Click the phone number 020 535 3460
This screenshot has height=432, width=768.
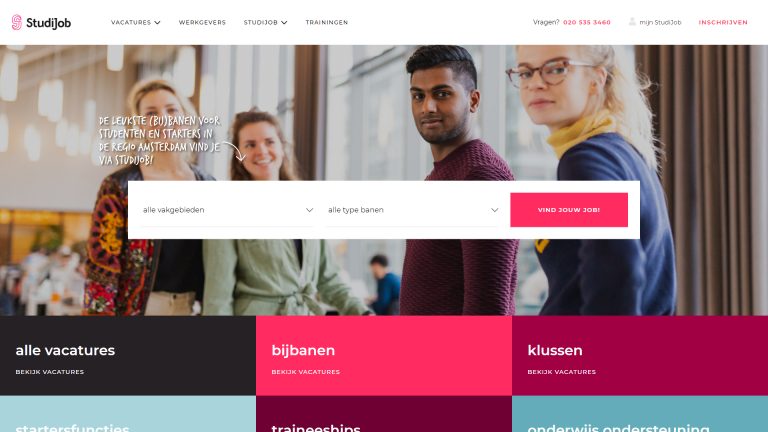coord(587,23)
